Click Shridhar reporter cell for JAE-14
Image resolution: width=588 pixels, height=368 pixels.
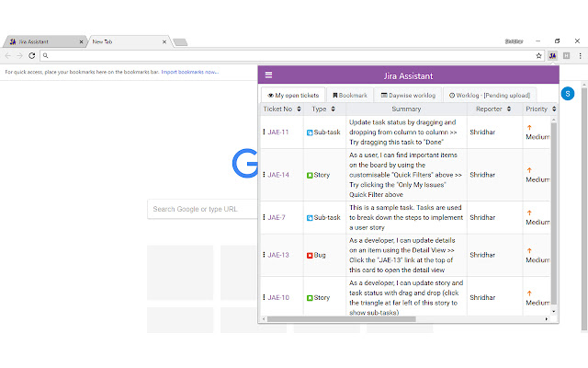click(x=482, y=175)
